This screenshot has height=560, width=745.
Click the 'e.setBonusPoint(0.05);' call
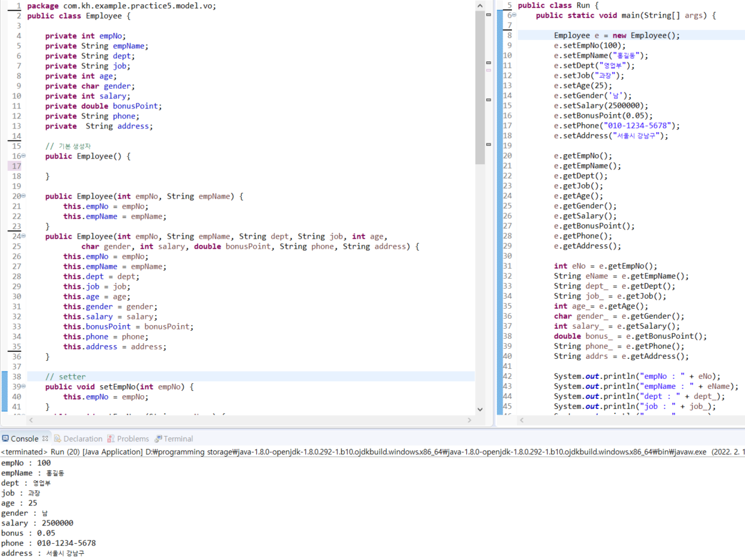click(x=603, y=116)
